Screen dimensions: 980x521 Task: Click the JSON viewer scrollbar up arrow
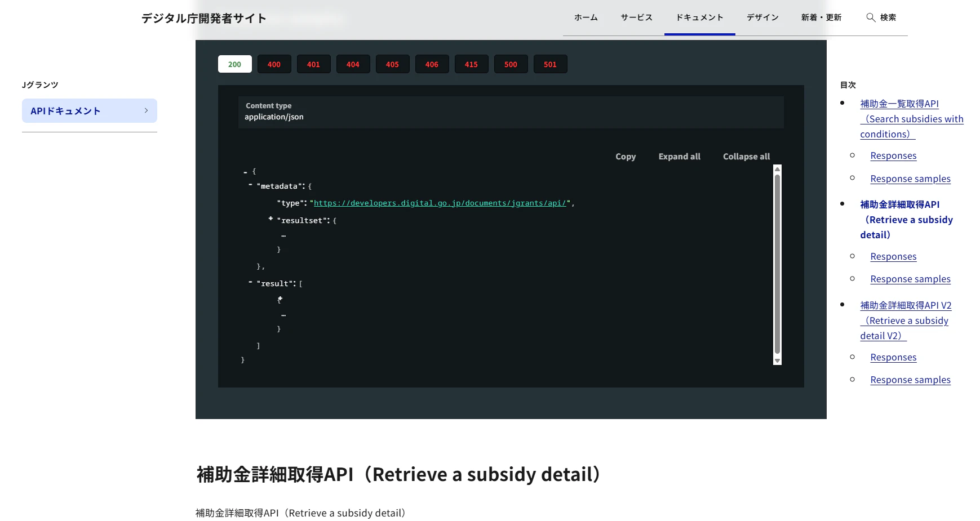[x=777, y=169]
